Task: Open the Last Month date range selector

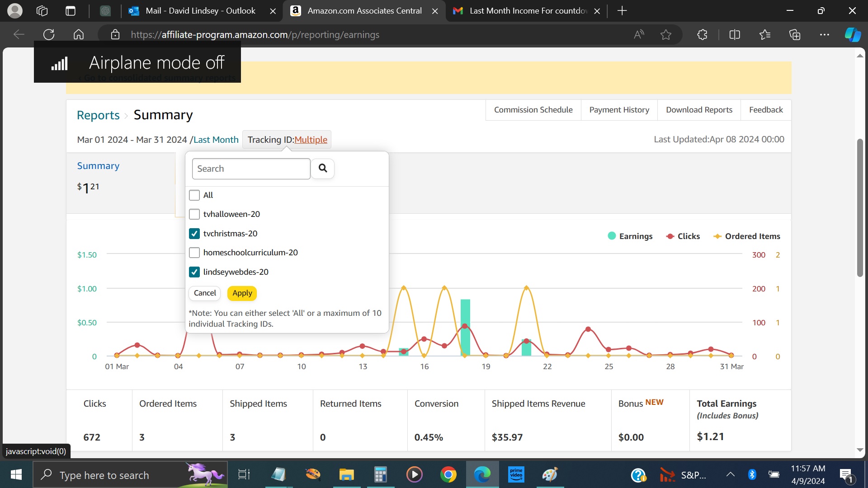Action: 216,140
